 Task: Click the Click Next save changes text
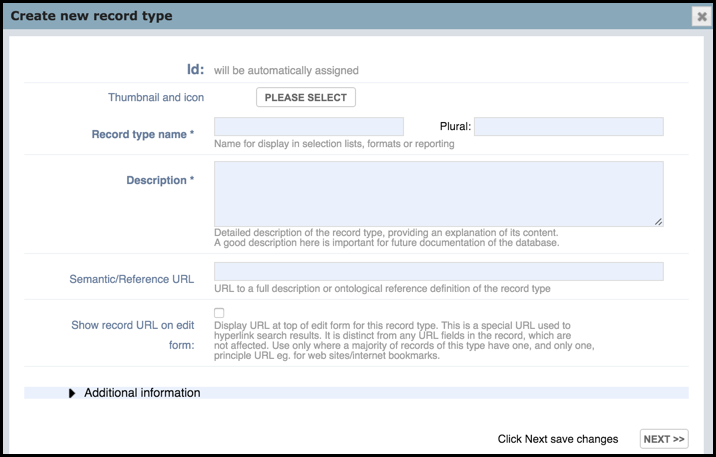coord(558,439)
